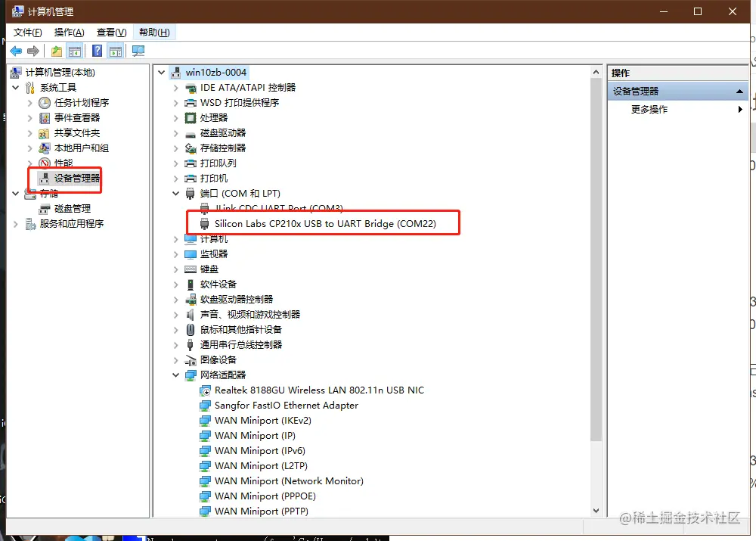Click the Scan for hardware changes icon

[138, 51]
